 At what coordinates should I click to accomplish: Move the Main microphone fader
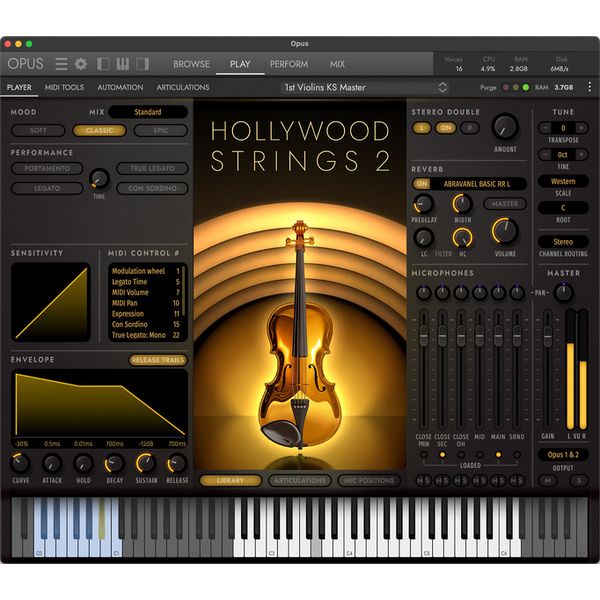pyautogui.click(x=498, y=336)
